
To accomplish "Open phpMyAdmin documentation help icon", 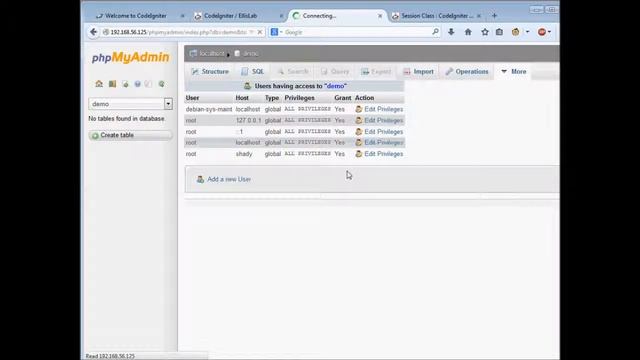I will tap(138, 84).
